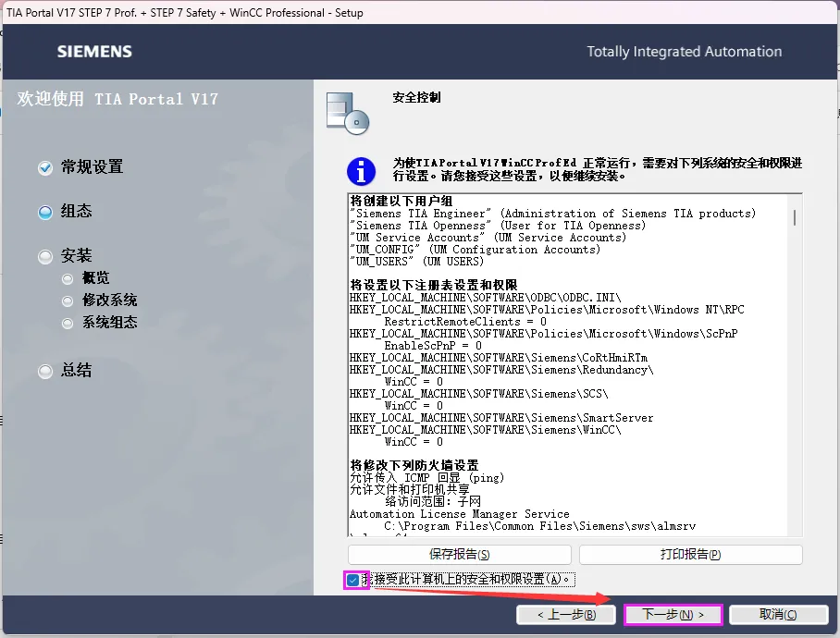Image resolution: width=840 pixels, height=638 pixels.
Task: Click the installer computer and disc icon
Action: (348, 114)
